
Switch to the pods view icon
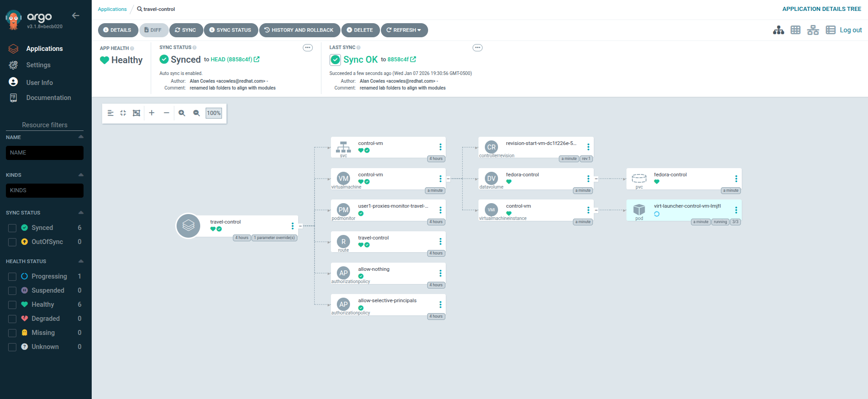coord(795,30)
